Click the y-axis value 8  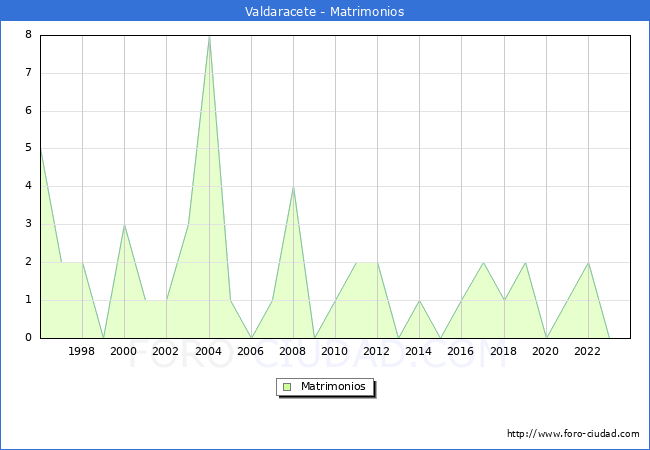tap(28, 34)
